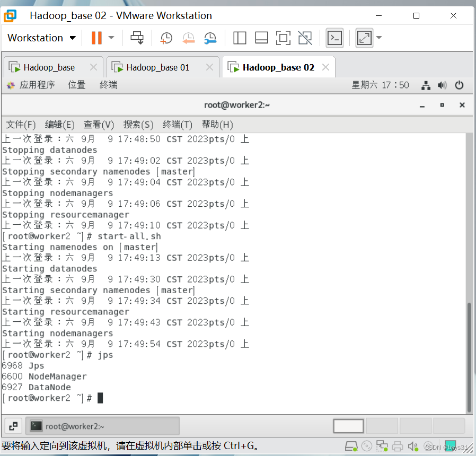Open the 查看(V) menu in terminal

(99, 125)
